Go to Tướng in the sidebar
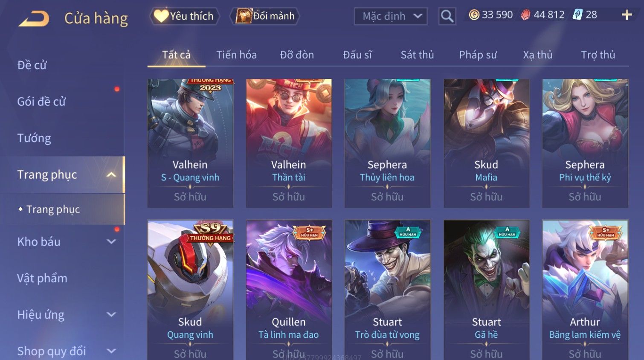 (x=34, y=138)
